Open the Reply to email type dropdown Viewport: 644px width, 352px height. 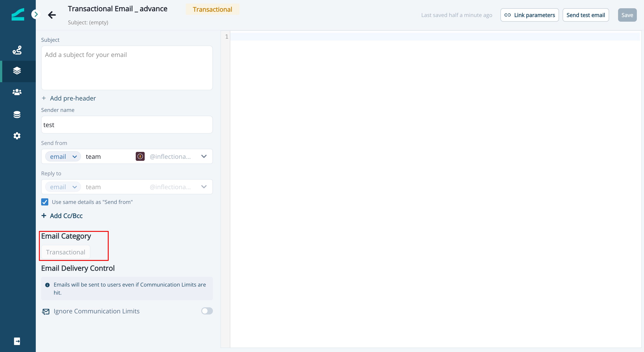(x=63, y=187)
